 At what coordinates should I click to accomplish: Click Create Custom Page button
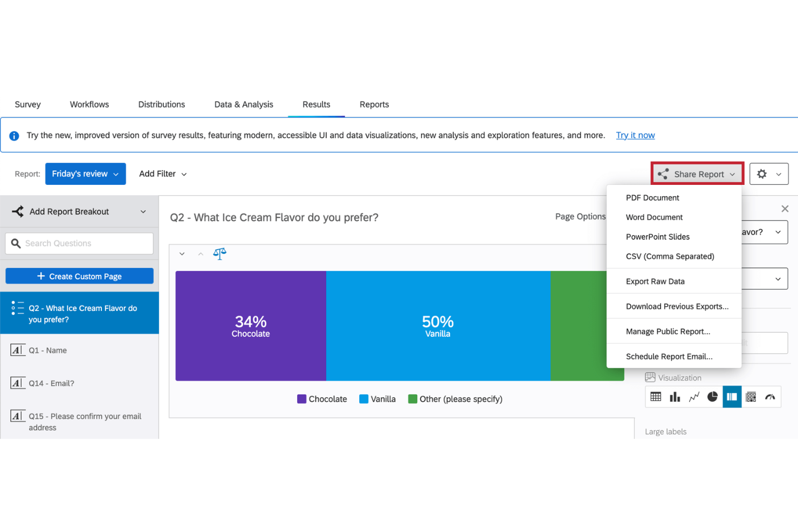(79, 277)
